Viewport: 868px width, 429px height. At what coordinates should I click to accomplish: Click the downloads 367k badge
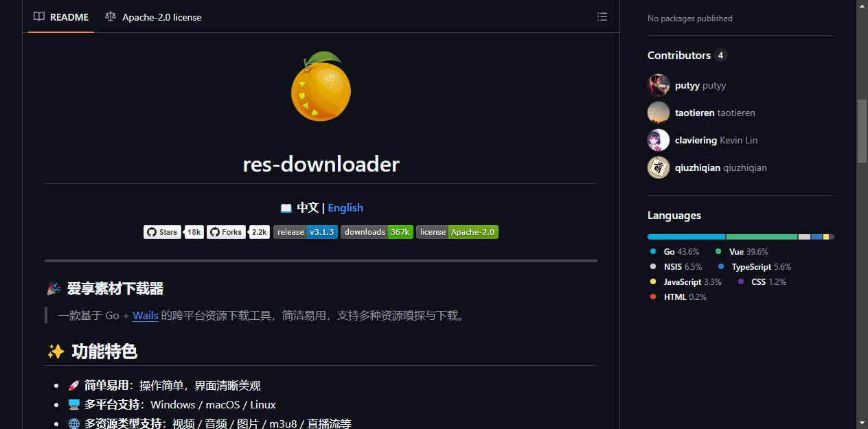point(377,232)
